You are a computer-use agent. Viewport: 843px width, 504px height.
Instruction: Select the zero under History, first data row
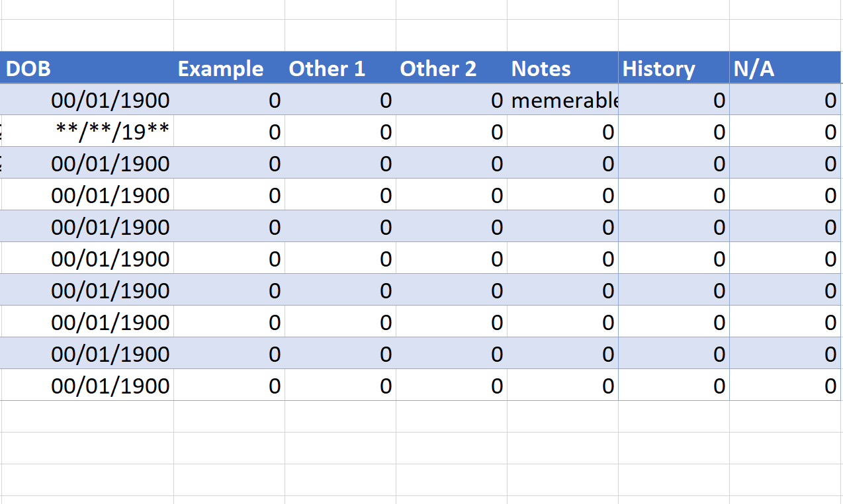pyautogui.click(x=673, y=100)
